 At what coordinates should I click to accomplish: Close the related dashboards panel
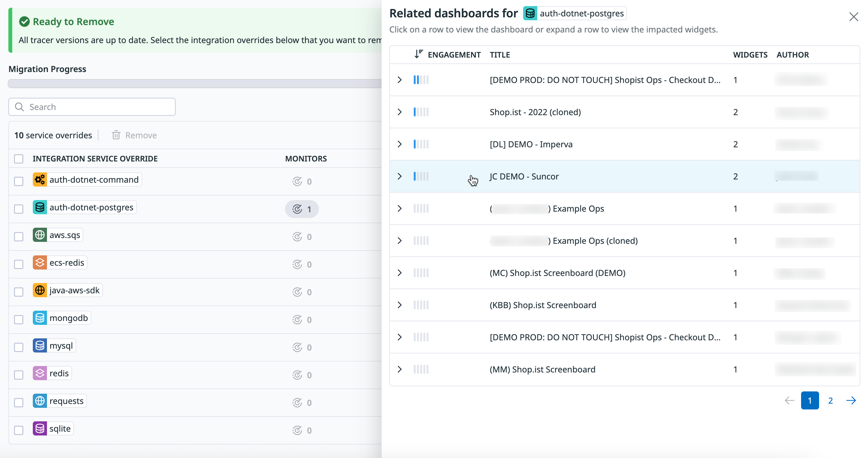coord(853,17)
